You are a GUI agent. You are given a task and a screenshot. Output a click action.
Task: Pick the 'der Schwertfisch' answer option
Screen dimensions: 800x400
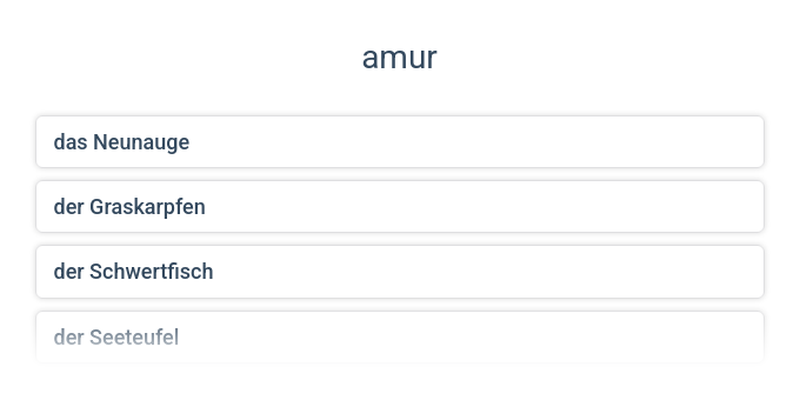[400, 271]
